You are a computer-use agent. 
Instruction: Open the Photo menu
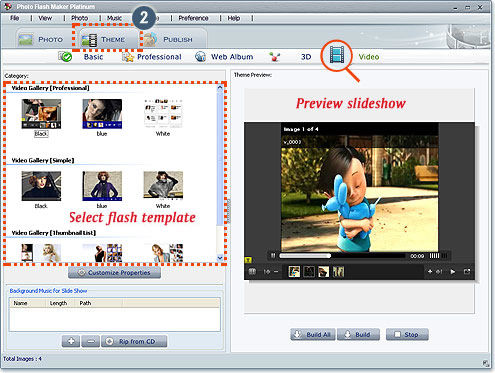tap(79, 18)
